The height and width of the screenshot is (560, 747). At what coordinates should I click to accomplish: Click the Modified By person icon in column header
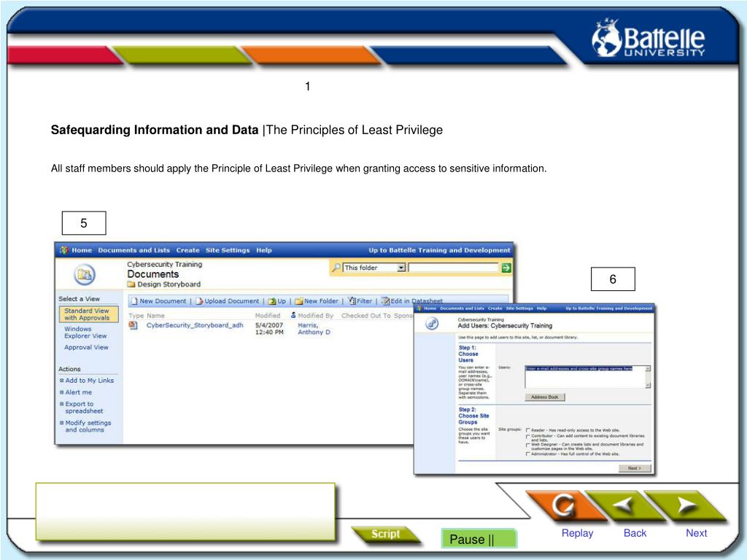click(293, 315)
